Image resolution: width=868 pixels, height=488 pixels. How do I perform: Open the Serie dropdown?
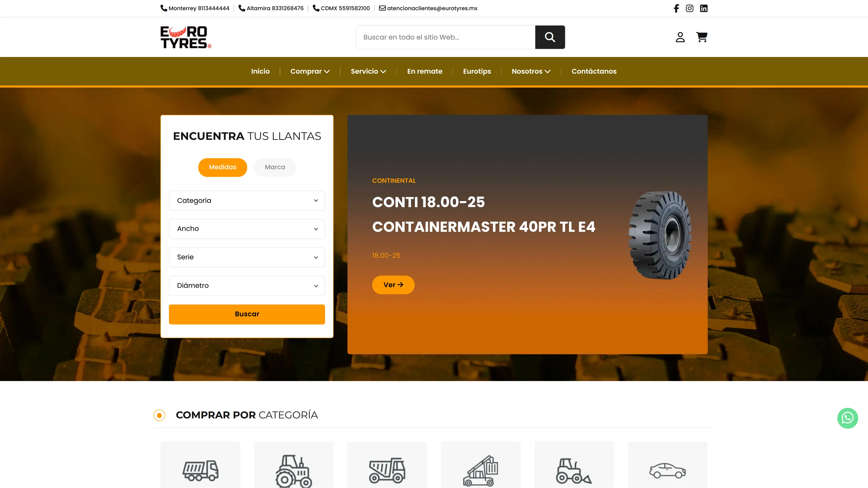(x=247, y=257)
